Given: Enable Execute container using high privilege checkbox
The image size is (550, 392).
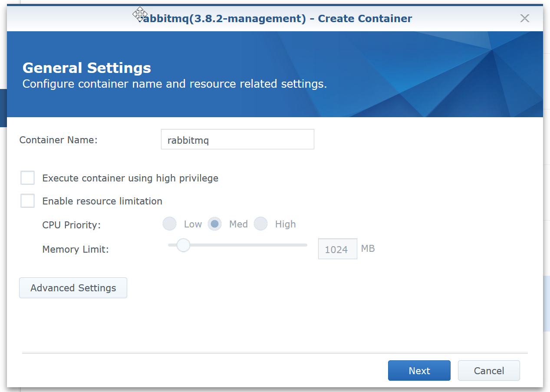Looking at the screenshot, I should coord(28,178).
